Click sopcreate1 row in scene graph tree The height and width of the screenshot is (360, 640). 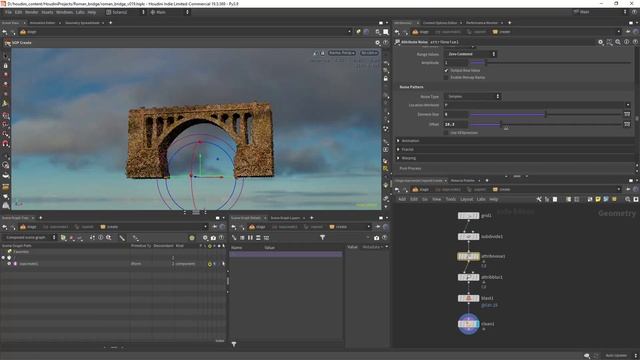click(x=113, y=264)
